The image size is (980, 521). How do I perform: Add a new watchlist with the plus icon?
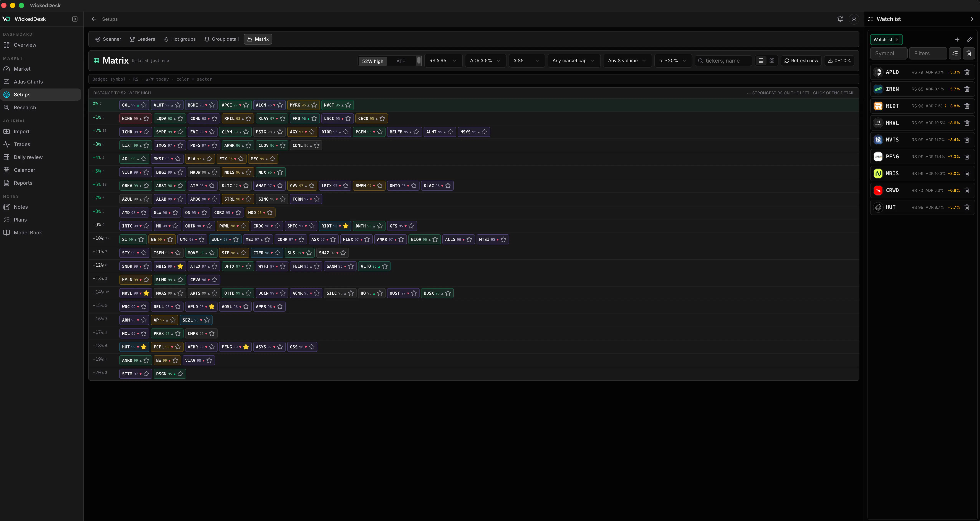click(957, 40)
